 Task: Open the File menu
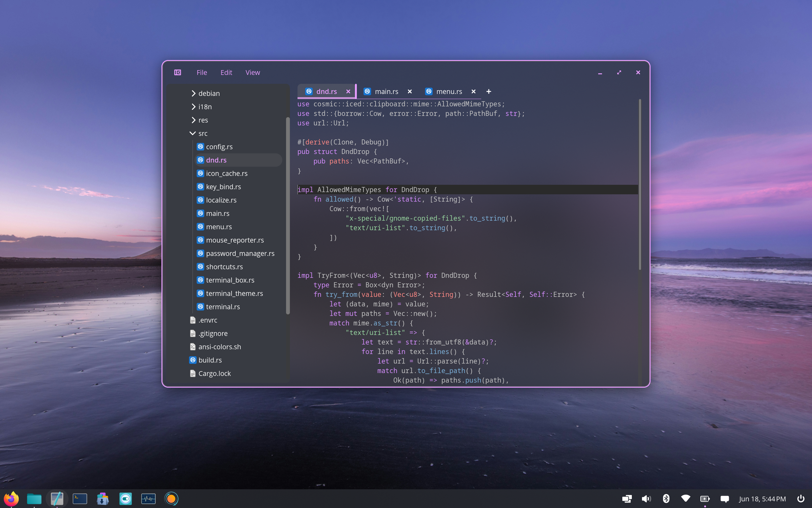[x=202, y=72]
